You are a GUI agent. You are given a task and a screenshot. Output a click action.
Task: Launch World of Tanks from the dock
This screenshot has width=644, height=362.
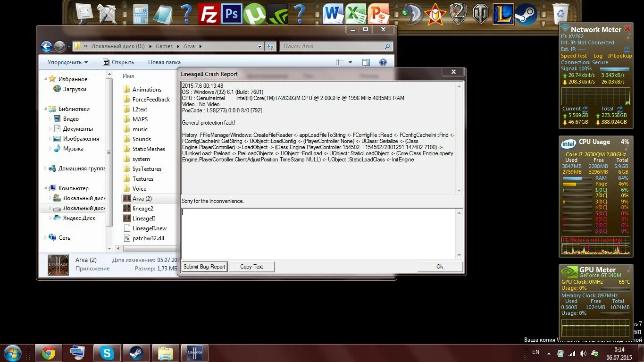pyautogui.click(x=481, y=14)
